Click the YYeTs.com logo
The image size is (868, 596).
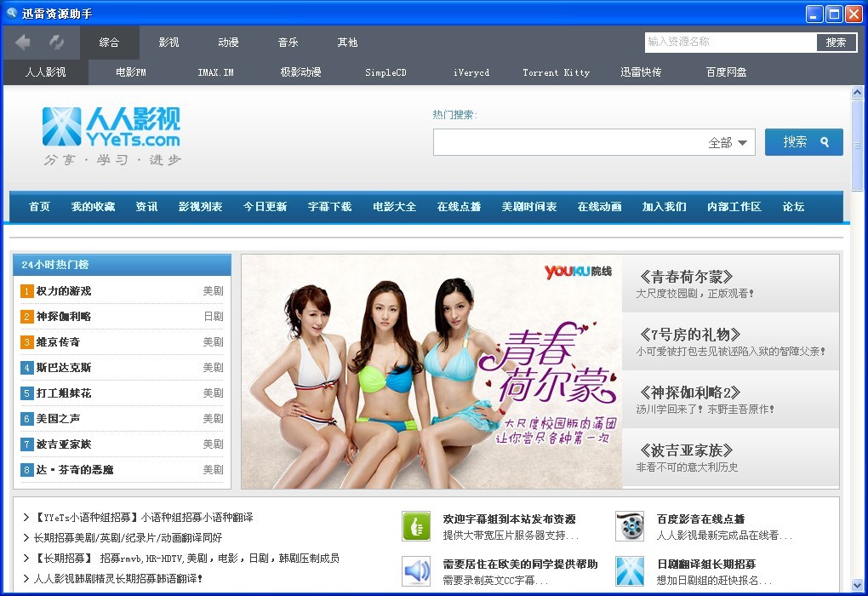[111, 135]
